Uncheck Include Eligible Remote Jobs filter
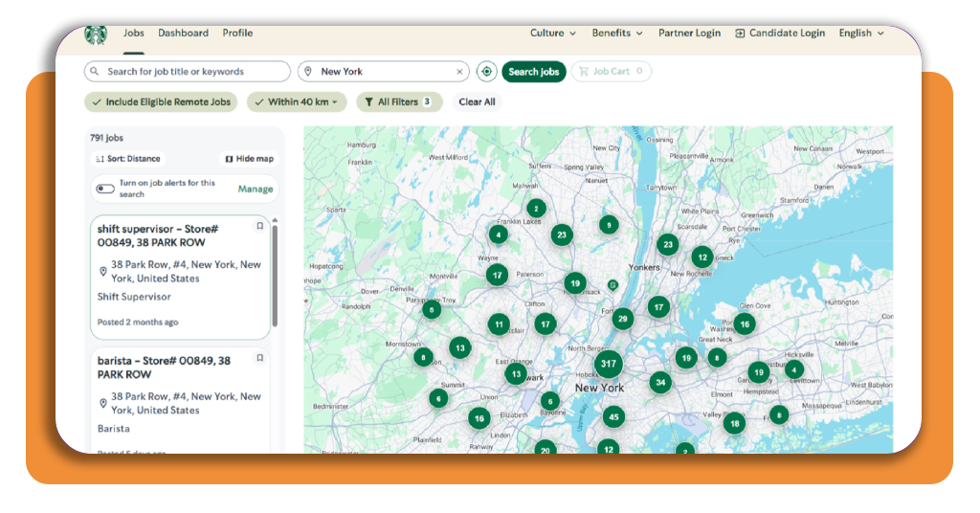980x513 pixels. 161,101
